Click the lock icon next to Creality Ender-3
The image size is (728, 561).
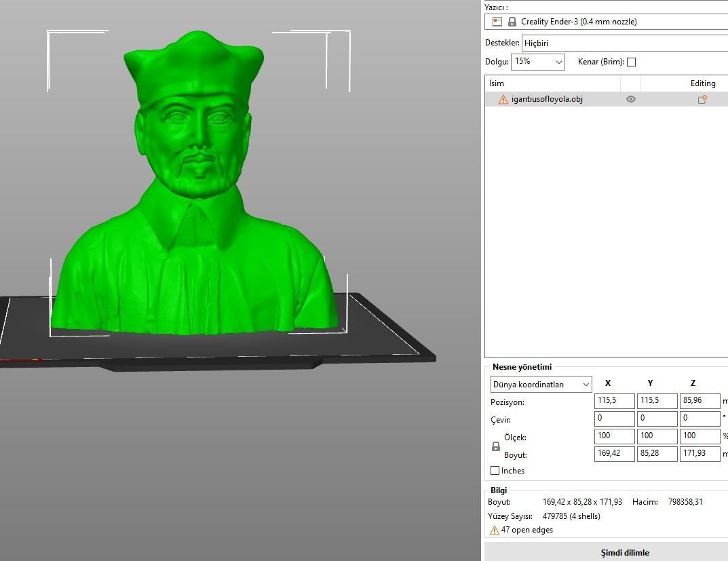pyautogui.click(x=512, y=21)
